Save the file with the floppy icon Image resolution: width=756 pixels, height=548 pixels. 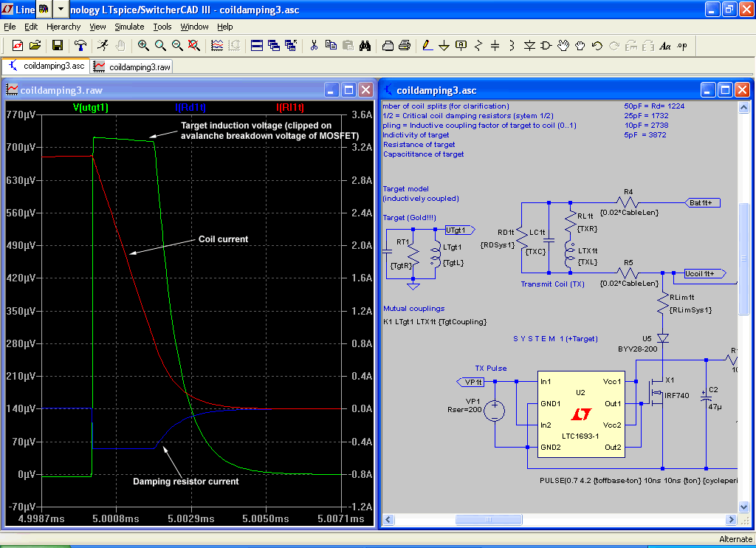click(x=58, y=45)
